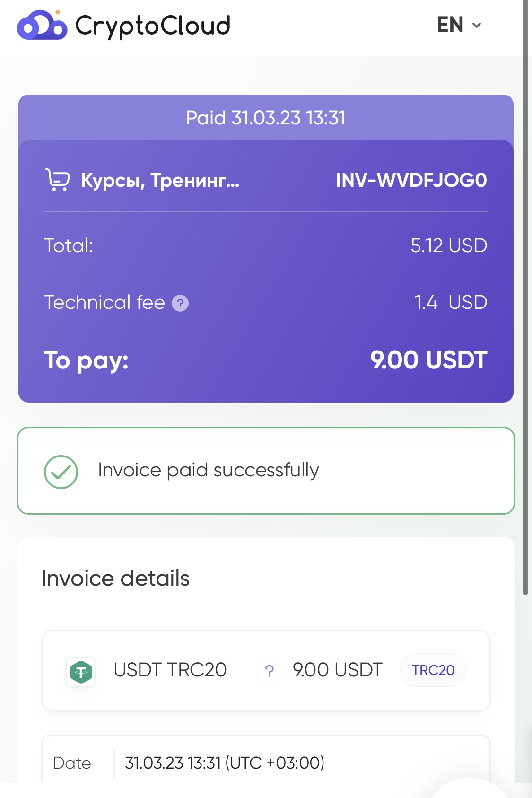Click the Technical fee help icon

180,303
